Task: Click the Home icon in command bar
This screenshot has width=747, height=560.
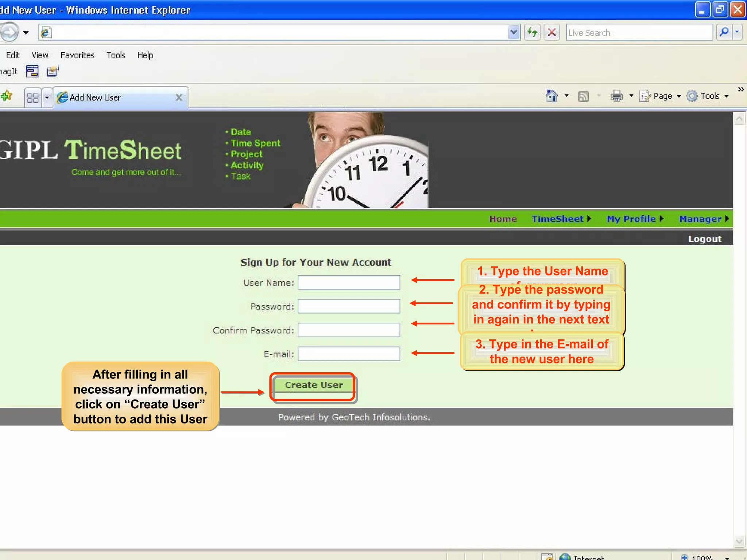Action: point(551,96)
